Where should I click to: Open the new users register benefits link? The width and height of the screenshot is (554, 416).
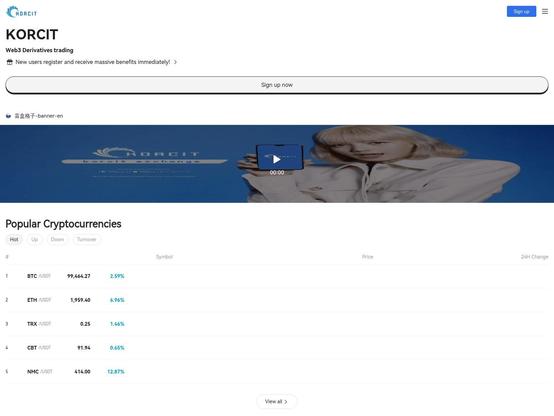point(93,62)
